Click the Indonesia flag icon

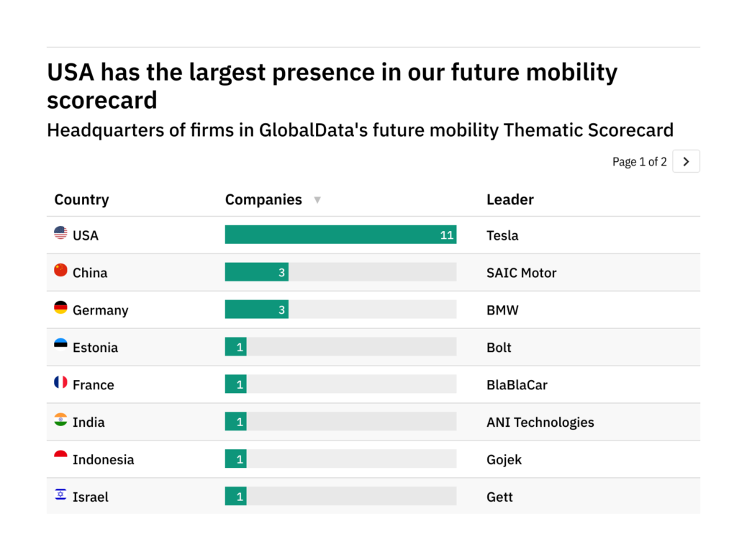(60, 458)
